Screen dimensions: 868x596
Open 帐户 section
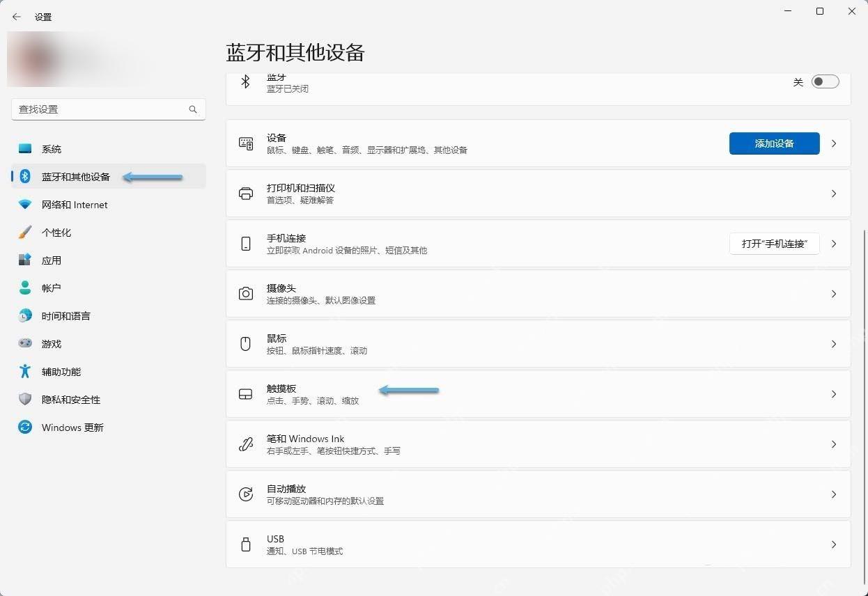point(109,288)
